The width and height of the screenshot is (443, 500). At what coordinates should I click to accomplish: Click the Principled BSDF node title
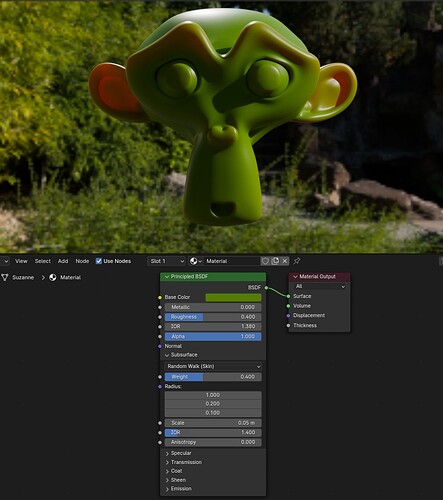189,276
